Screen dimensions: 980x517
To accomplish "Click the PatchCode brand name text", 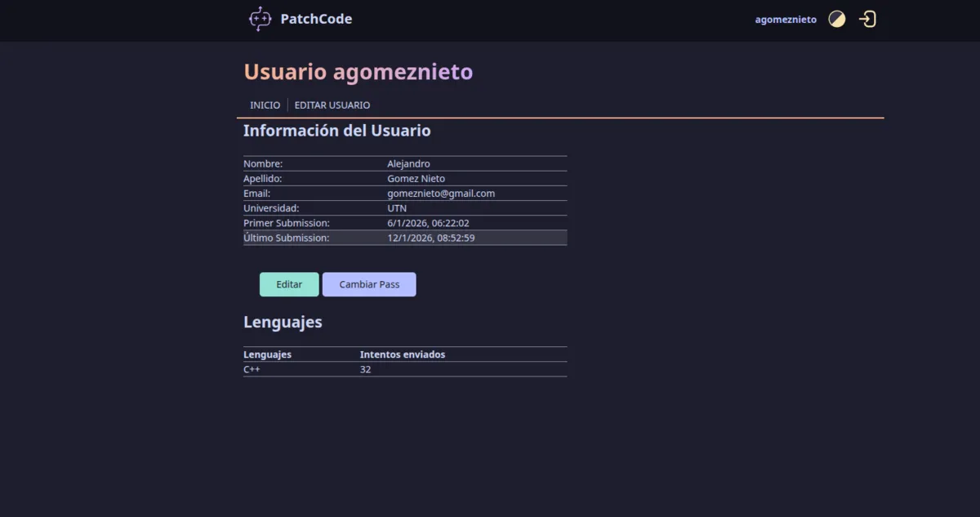I will (316, 19).
